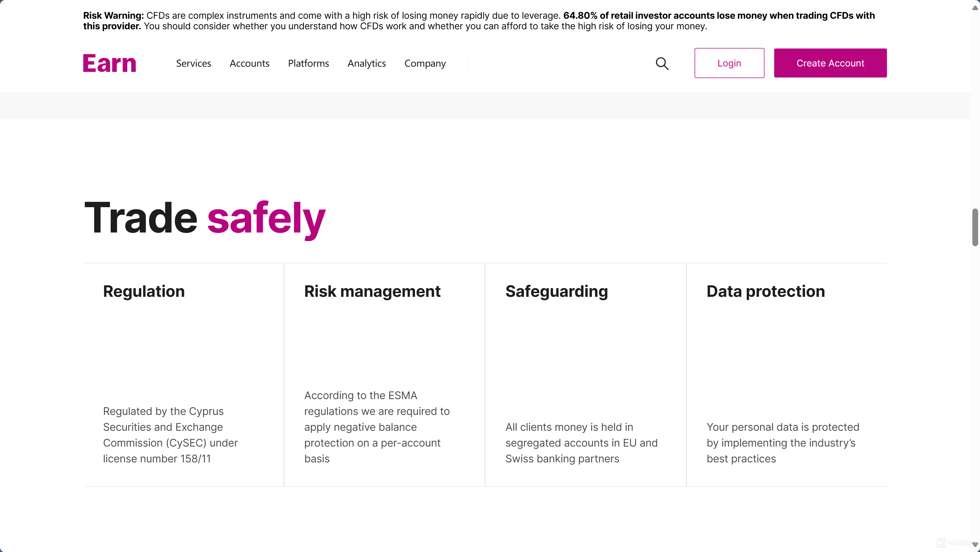Expand the Company navigation item
Screen dimensions: 980x552
[425, 63]
